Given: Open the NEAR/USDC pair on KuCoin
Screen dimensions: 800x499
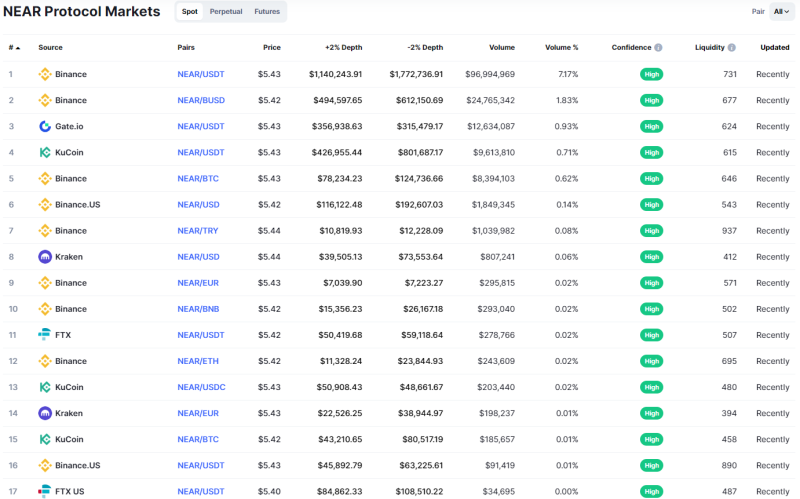Looking at the screenshot, I should pos(202,387).
